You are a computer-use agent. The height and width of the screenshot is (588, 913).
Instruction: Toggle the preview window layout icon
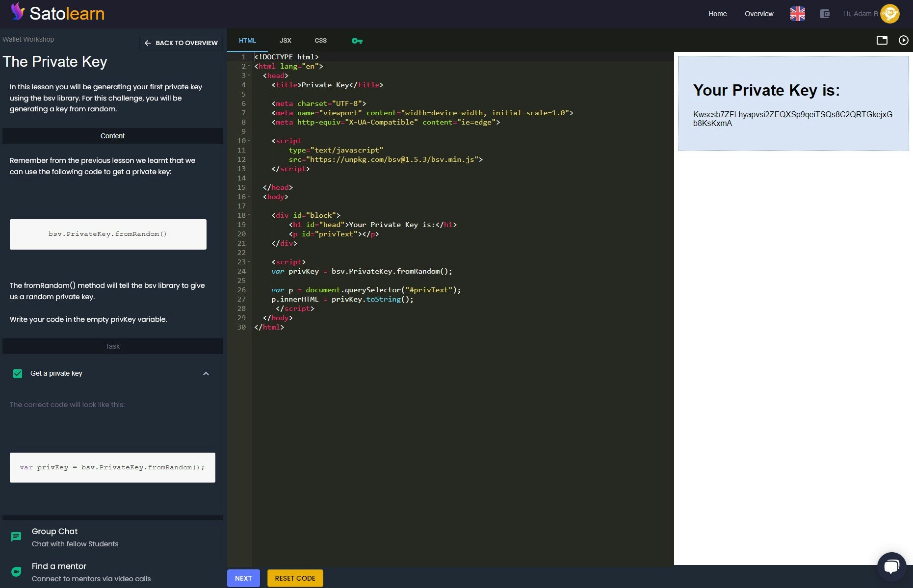882,40
